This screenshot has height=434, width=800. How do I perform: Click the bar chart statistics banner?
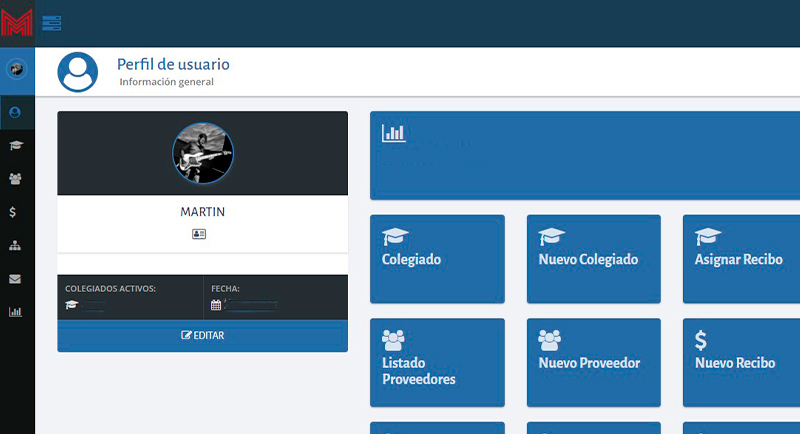tap(585, 155)
